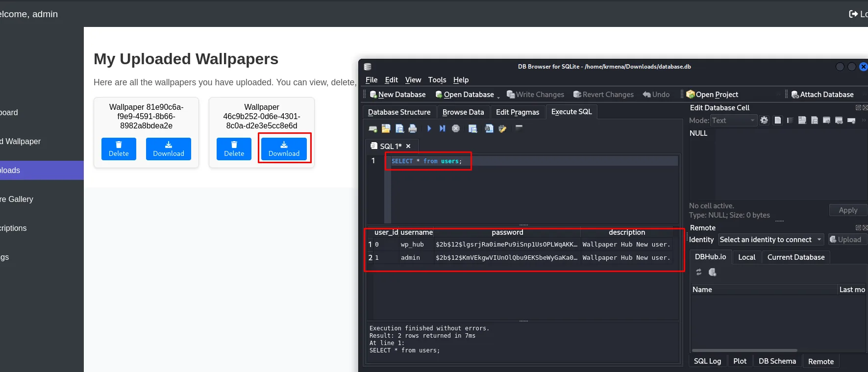Switch to Edit Pragmas tab
This screenshot has height=372, width=868.
click(518, 112)
